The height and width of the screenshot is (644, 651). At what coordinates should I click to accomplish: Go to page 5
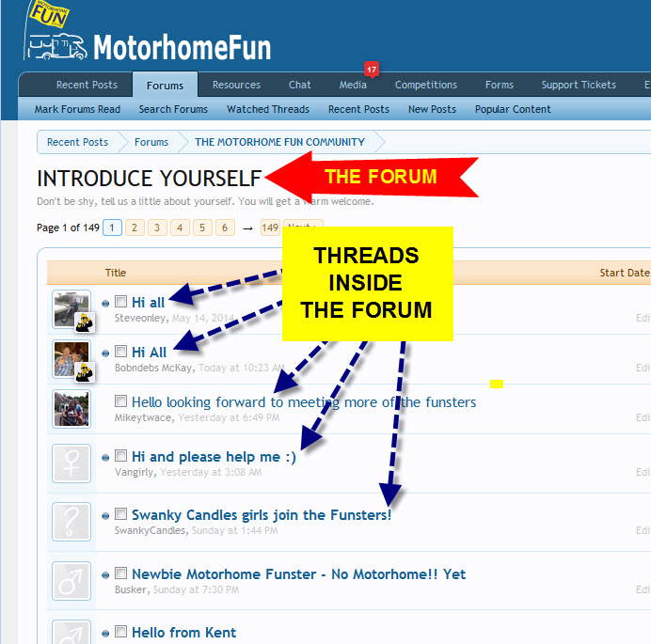(x=202, y=228)
